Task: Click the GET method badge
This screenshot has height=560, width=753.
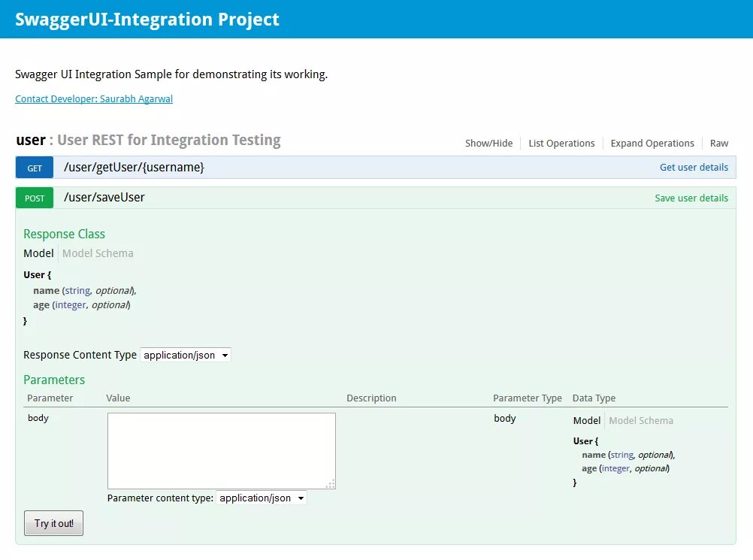Action: (35, 168)
